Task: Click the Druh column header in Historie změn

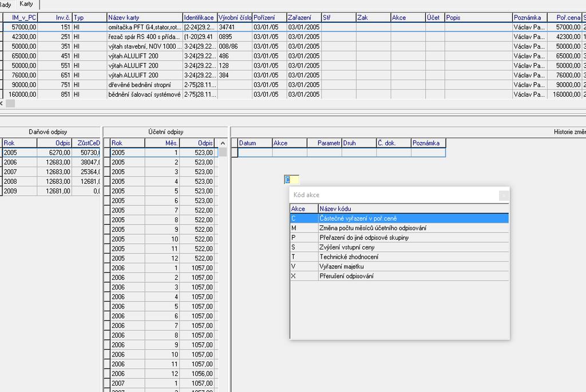Action: 359,143
